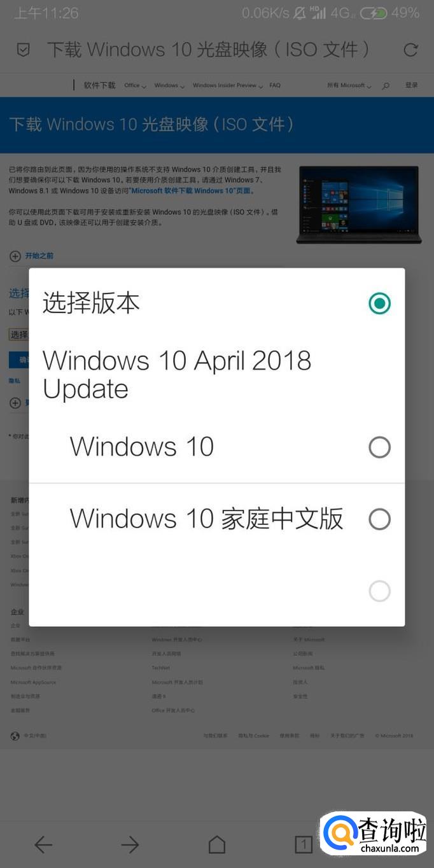
Task: Select the 选择版本 radio button
Action: [380, 303]
